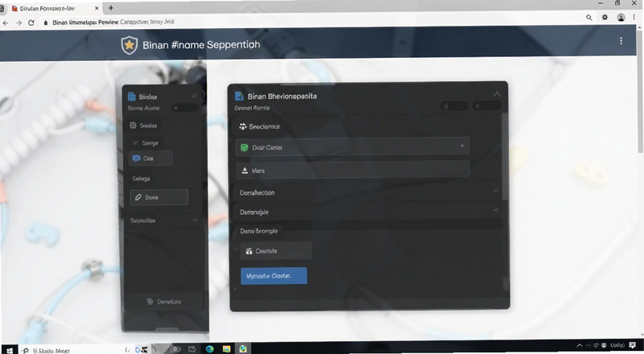
Task: Click the Crentota button
Action: pyautogui.click(x=275, y=251)
